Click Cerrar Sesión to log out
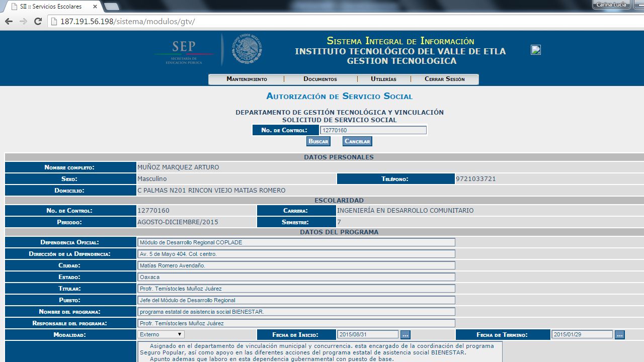Image resolution: width=644 pixels, height=362 pixels. (445, 79)
